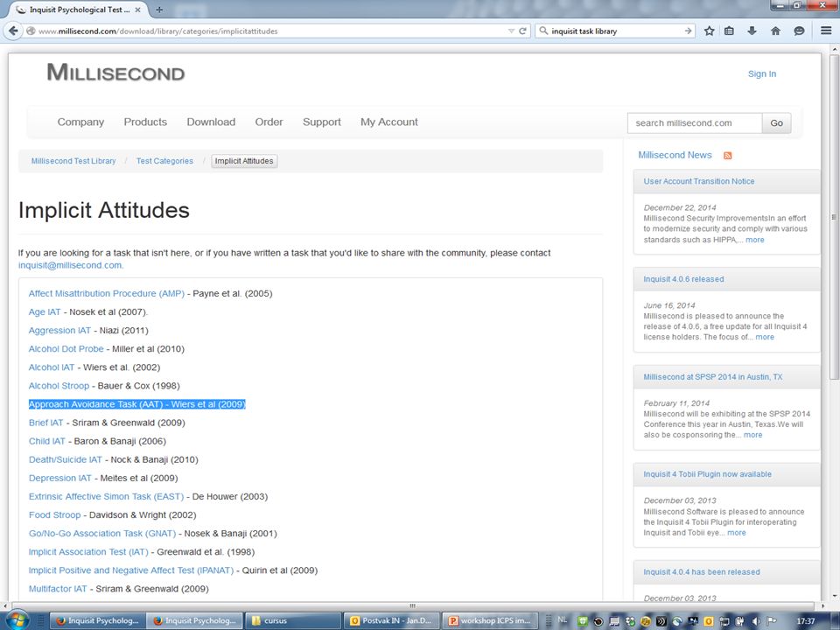Switch to the cursus folder taskbar item
840x630 pixels.
293,620
